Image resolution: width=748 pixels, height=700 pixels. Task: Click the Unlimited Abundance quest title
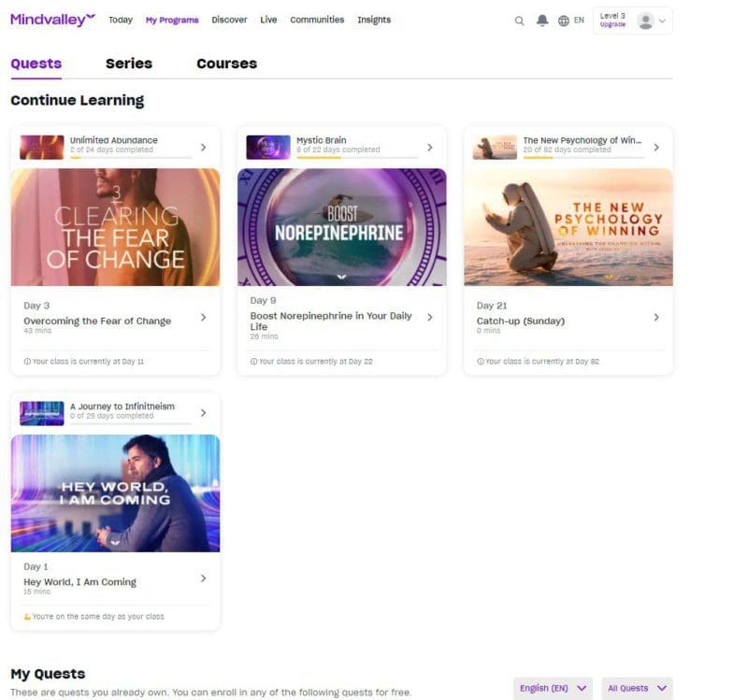(113, 140)
